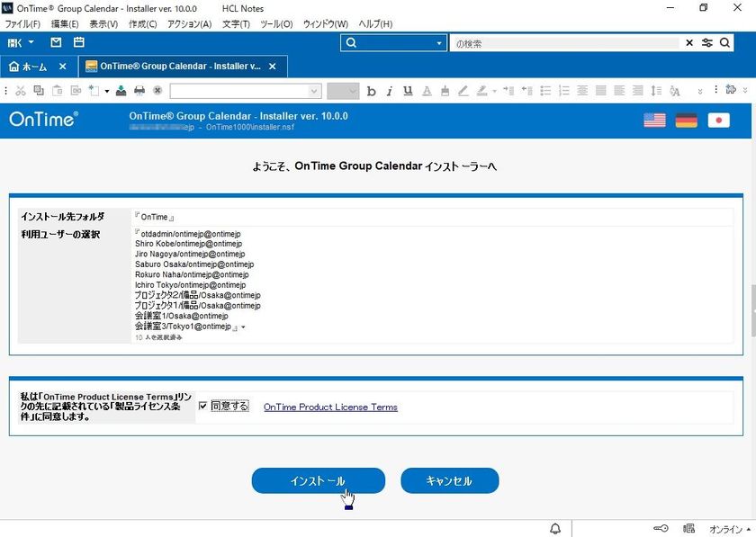Open the mail icon in the top bar

tap(56, 42)
